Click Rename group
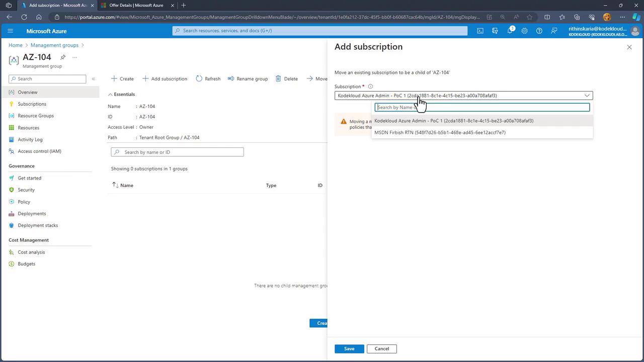644x362 pixels. 248,79
